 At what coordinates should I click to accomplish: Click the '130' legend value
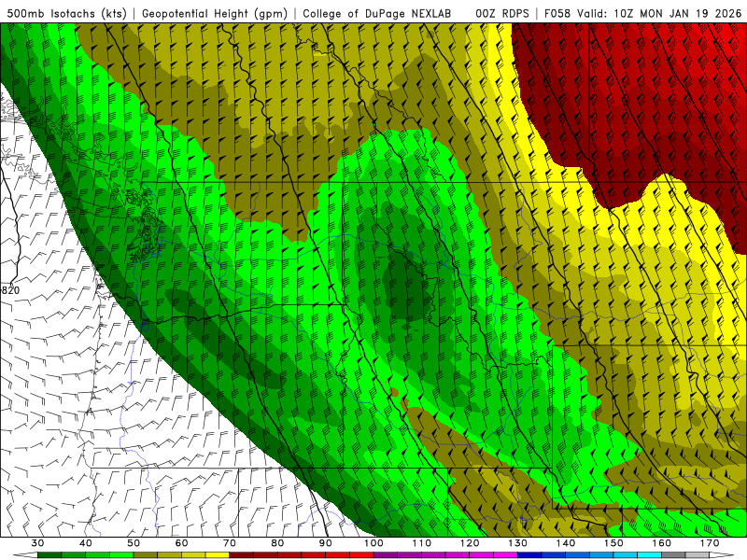coord(518,543)
